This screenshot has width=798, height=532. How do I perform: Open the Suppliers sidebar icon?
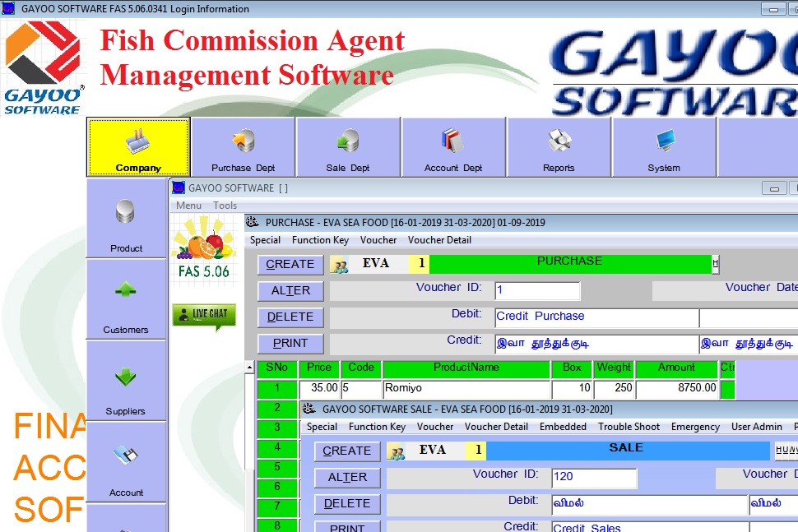tap(126, 377)
